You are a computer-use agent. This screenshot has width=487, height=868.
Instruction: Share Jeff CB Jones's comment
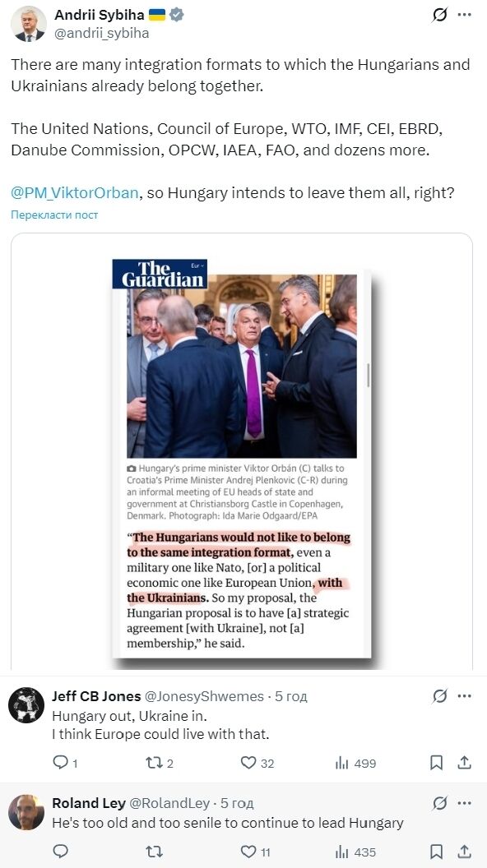pos(464,763)
